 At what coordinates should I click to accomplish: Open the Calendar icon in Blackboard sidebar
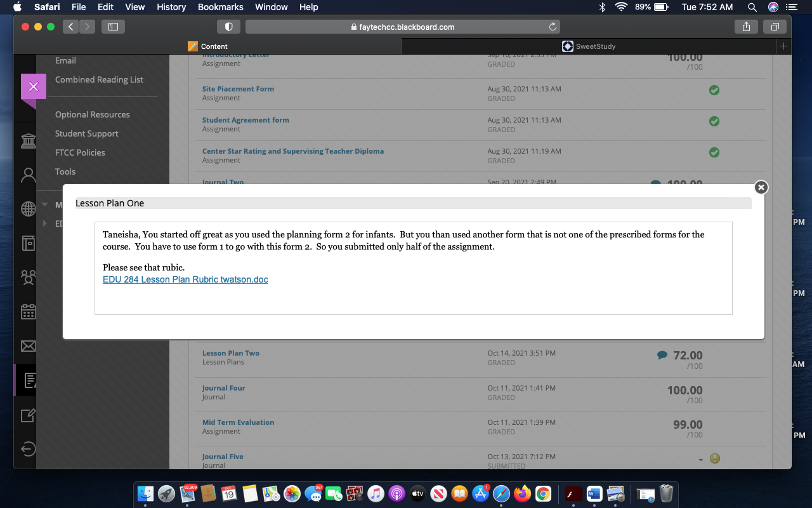pos(29,312)
